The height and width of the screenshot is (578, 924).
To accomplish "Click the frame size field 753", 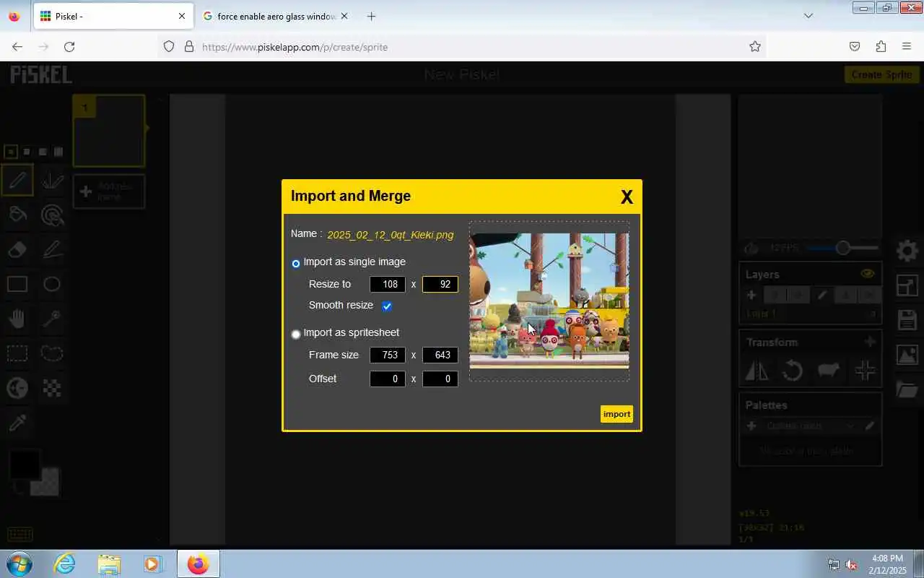I will coord(388,355).
